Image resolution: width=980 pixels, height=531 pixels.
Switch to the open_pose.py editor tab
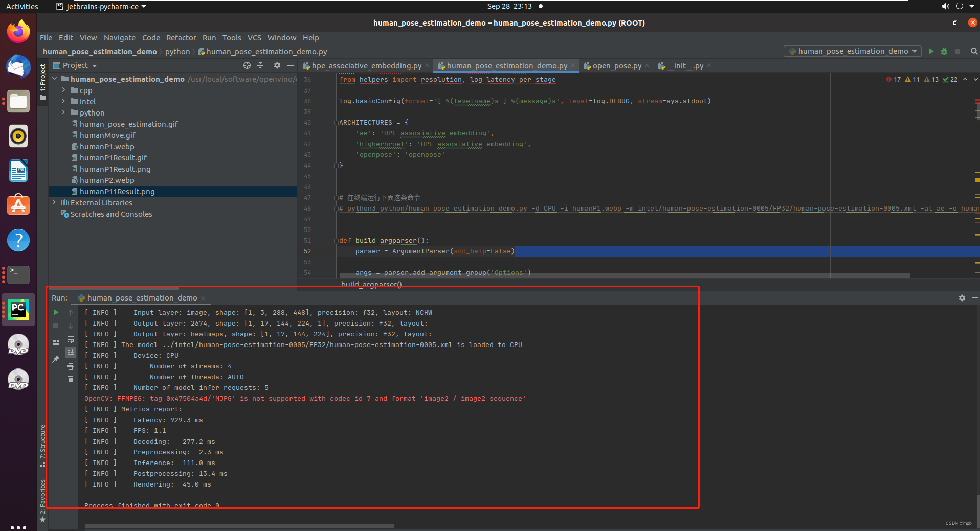(616, 65)
